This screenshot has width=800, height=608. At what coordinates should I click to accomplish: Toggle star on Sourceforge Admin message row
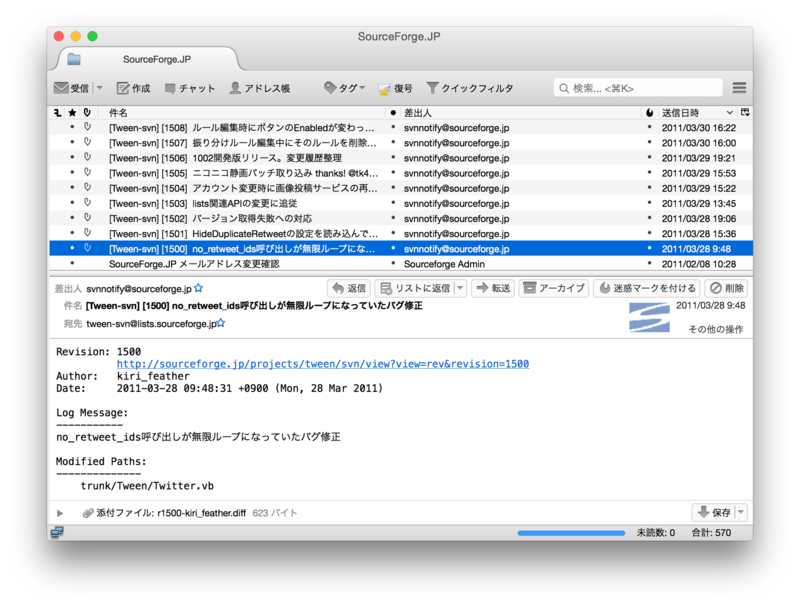pos(72,263)
